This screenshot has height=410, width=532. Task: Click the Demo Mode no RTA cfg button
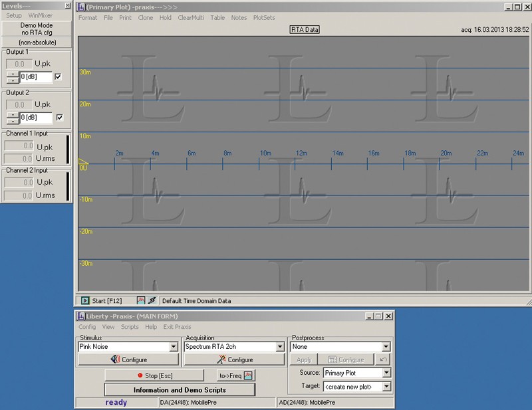tap(37, 29)
